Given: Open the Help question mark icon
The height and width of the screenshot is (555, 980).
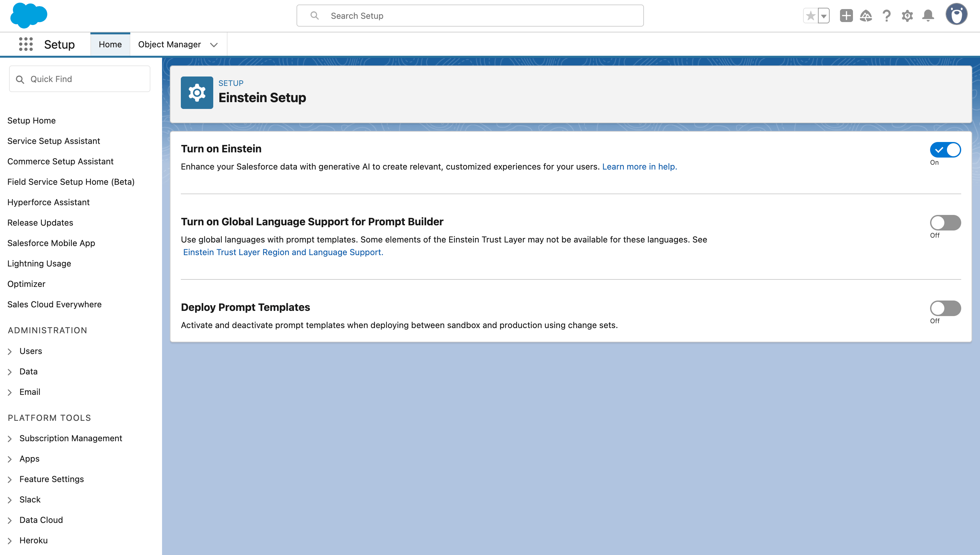Looking at the screenshot, I should [887, 16].
